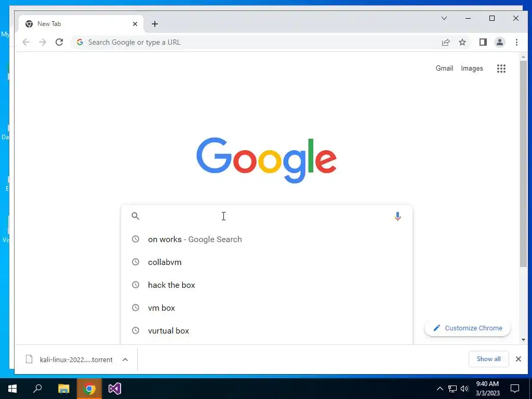This screenshot has width=532, height=399.
Task: Open Chrome three-dot menu
Action: point(516,42)
